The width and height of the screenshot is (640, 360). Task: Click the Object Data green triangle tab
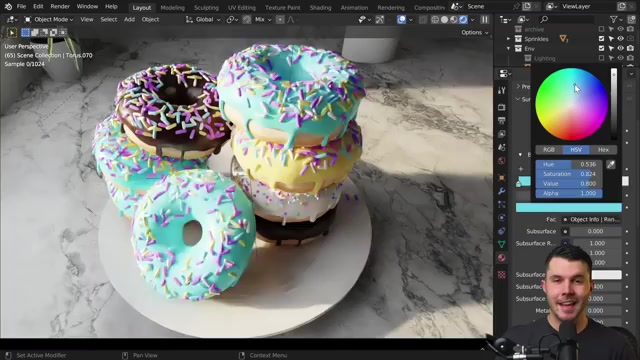502,244
